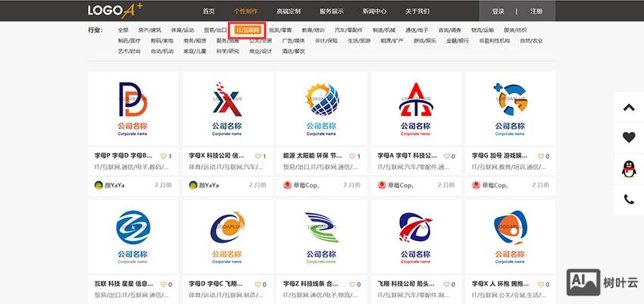The width and height of the screenshot is (644, 304).
Task: Filter by 汽车/零配件 industry
Action: [x=349, y=30]
